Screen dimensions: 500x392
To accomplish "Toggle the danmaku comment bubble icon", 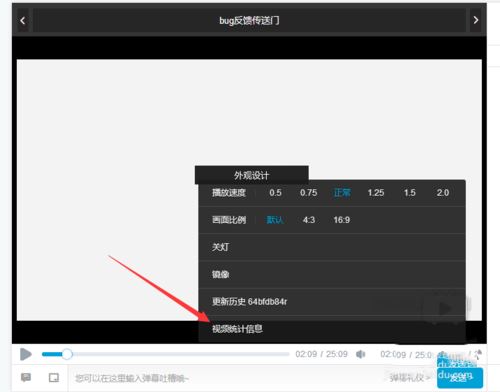I will pyautogui.click(x=26, y=378).
